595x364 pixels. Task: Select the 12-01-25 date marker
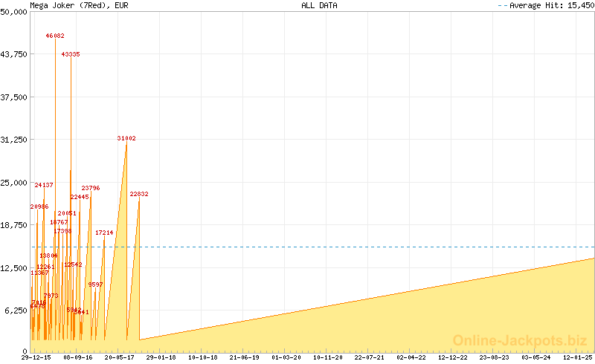[577, 357]
